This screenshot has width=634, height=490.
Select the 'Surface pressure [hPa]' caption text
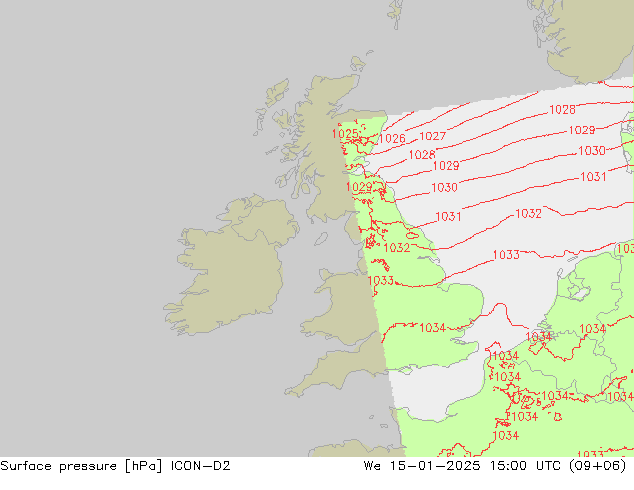coord(81,466)
